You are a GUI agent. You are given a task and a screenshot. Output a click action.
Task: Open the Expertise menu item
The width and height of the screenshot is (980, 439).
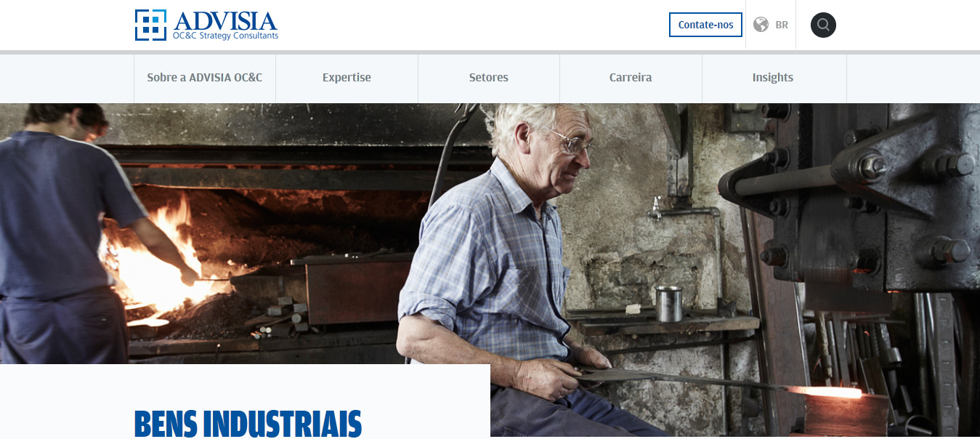(x=347, y=78)
